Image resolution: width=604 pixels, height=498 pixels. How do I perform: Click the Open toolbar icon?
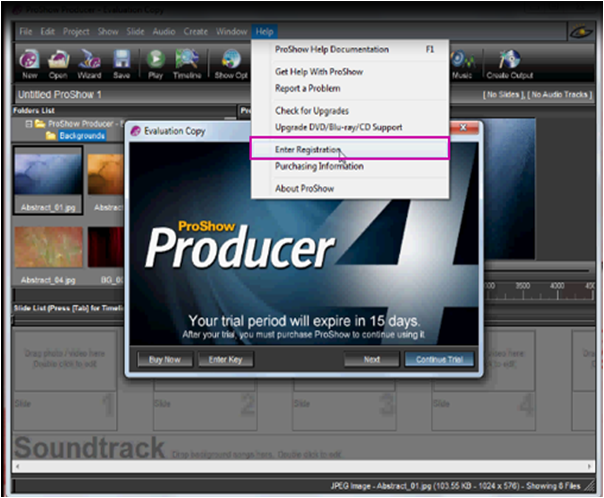pos(58,64)
